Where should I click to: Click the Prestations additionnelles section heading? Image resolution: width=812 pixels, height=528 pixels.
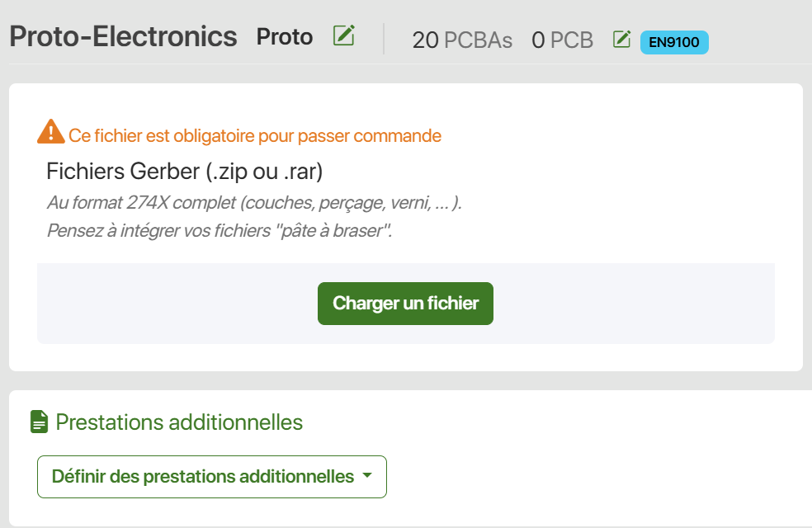tap(179, 422)
